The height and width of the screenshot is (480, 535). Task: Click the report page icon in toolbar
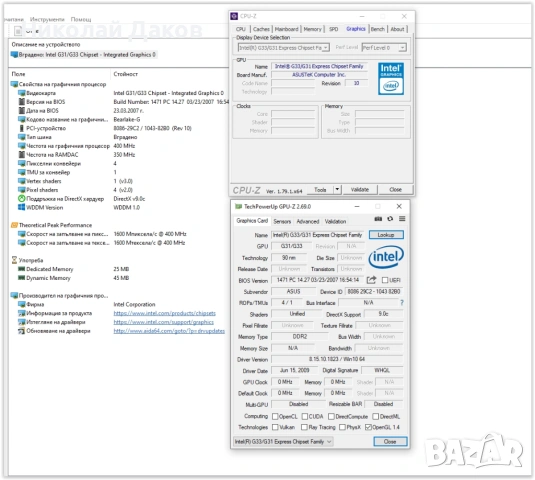(x=18, y=31)
